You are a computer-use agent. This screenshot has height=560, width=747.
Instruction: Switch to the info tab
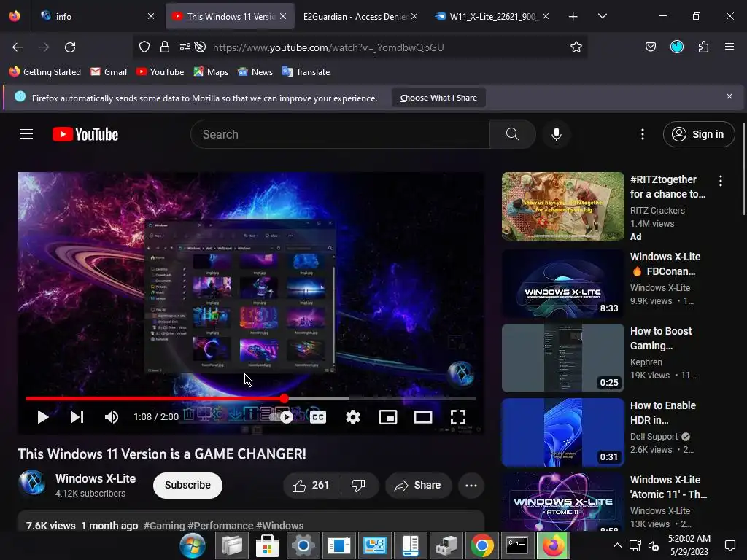(98, 16)
